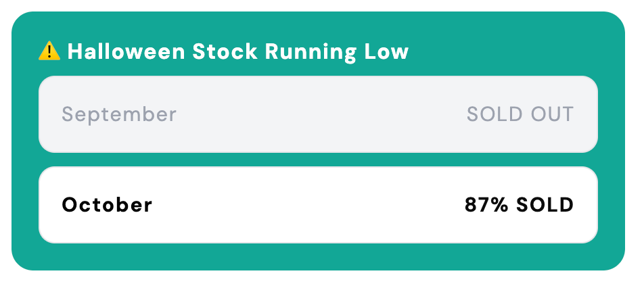Click the teal banner background below October

point(318,256)
